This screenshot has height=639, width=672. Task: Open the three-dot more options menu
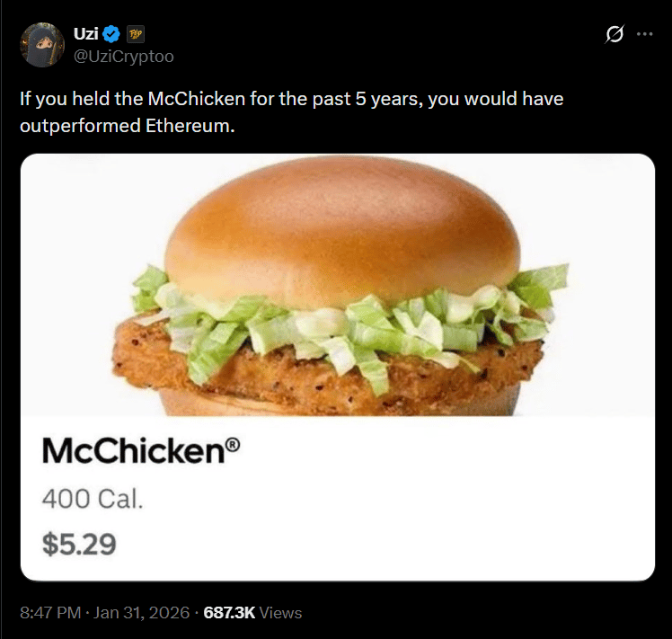pyautogui.click(x=644, y=34)
